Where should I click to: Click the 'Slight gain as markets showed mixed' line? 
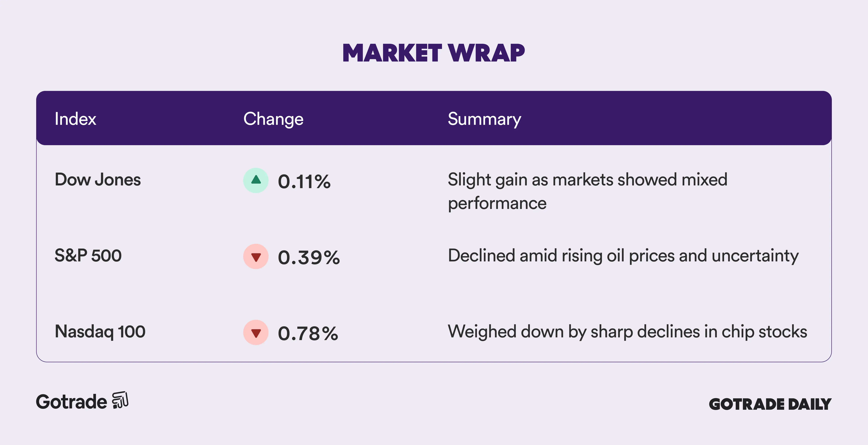coord(587,179)
